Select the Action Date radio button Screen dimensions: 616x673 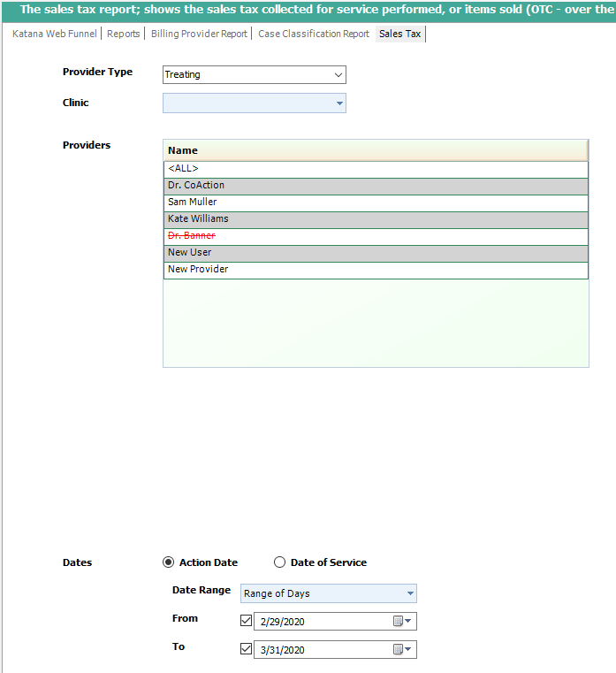pyautogui.click(x=169, y=562)
